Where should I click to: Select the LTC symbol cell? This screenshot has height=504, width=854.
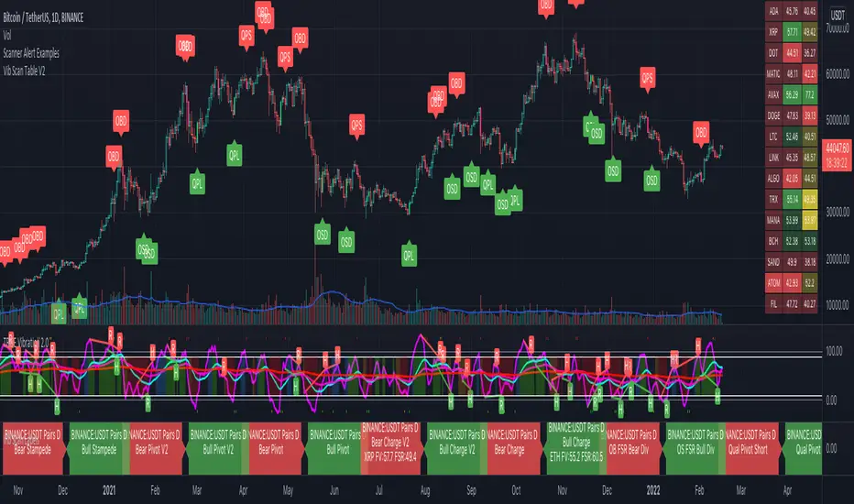[773, 137]
